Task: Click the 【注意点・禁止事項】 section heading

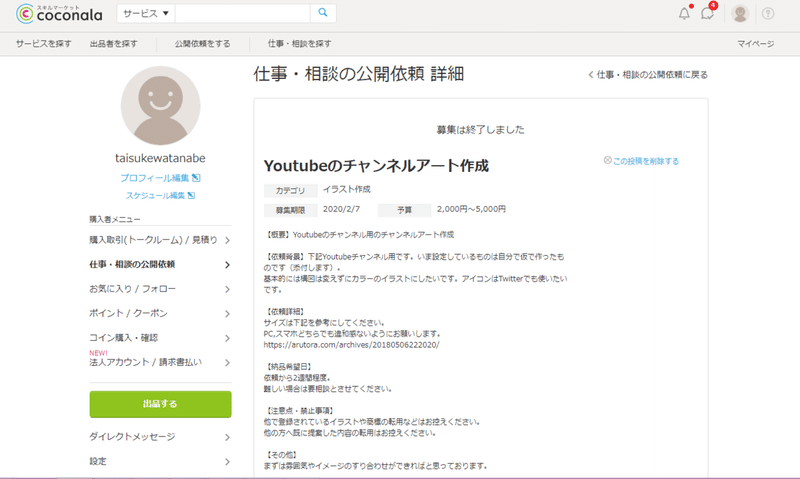Action: point(299,411)
